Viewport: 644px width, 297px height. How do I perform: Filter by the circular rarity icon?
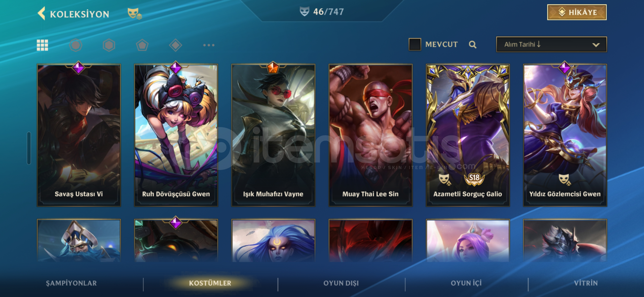(x=76, y=45)
